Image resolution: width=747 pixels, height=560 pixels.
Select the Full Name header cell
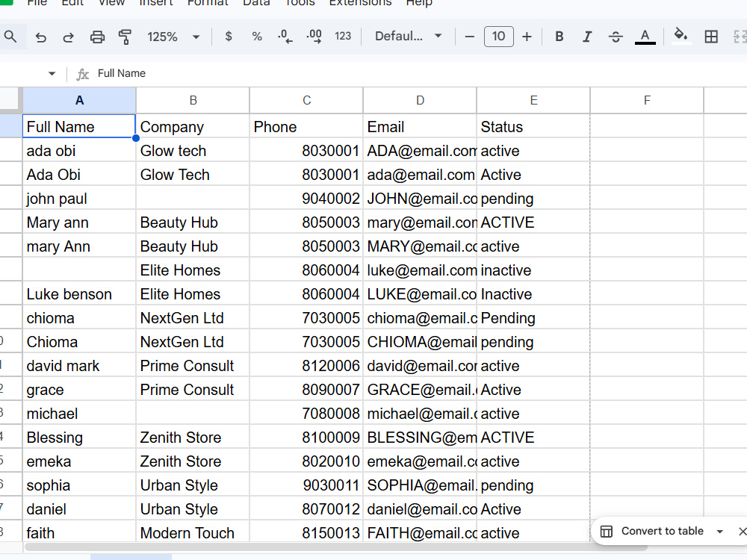79,127
